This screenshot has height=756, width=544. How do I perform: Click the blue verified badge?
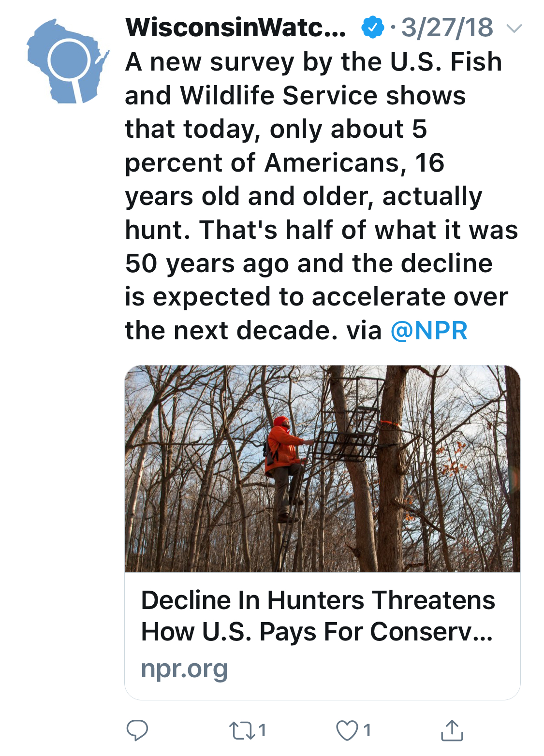click(x=372, y=28)
